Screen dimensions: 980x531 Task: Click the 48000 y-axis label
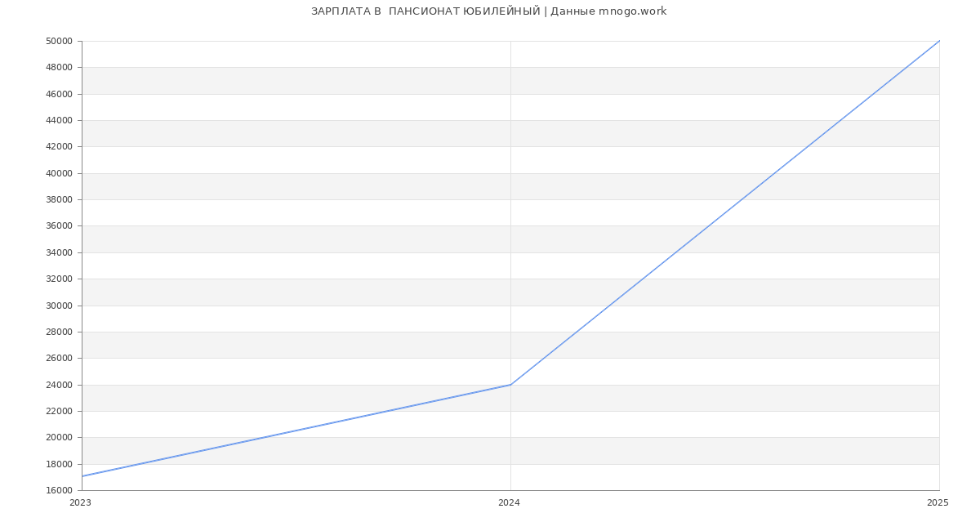click(59, 68)
